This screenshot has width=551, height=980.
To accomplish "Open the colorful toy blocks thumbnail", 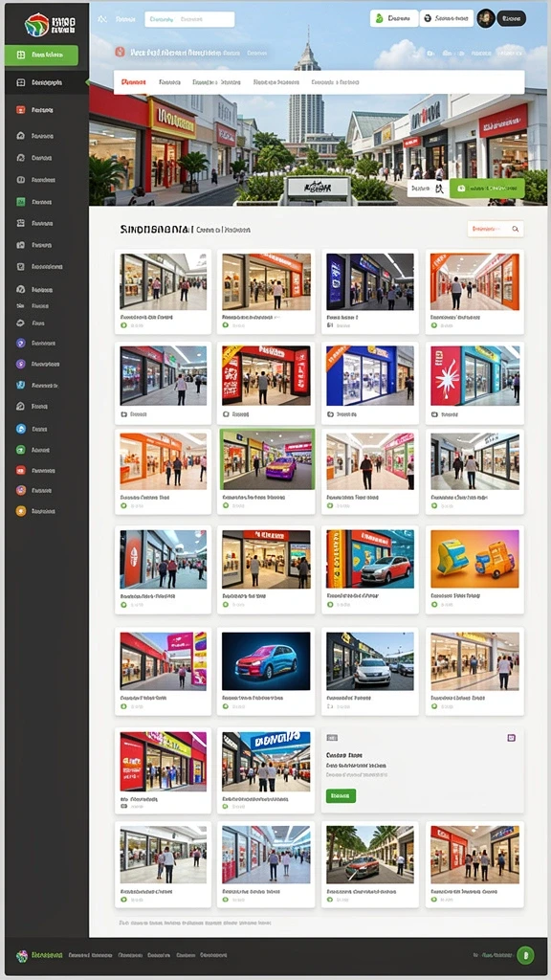I will tap(474, 559).
